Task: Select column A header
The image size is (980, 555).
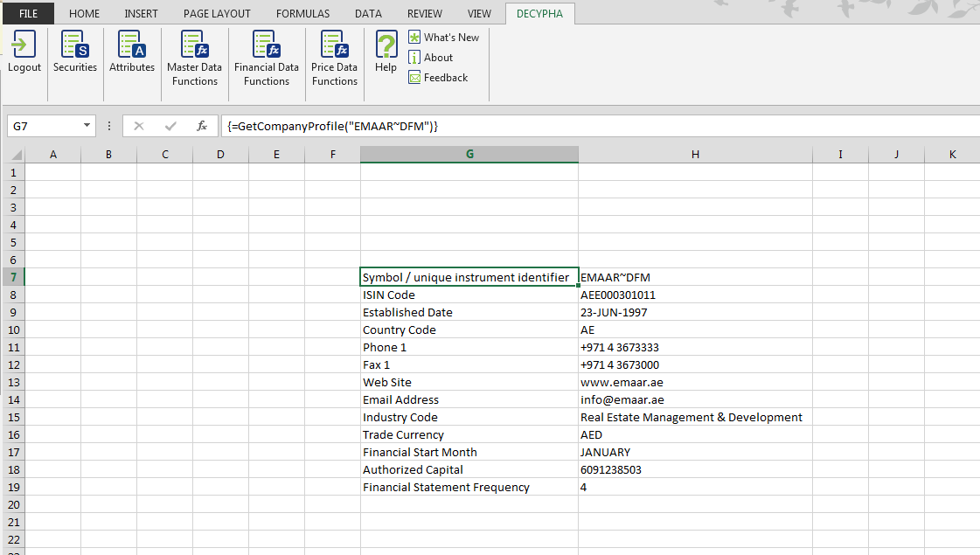Action: 53,155
